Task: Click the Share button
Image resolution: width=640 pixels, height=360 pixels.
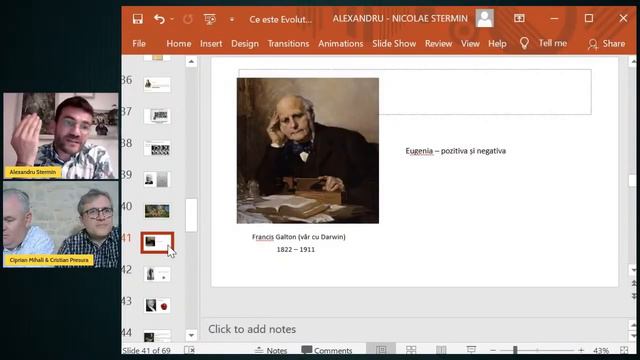Action: pos(607,44)
